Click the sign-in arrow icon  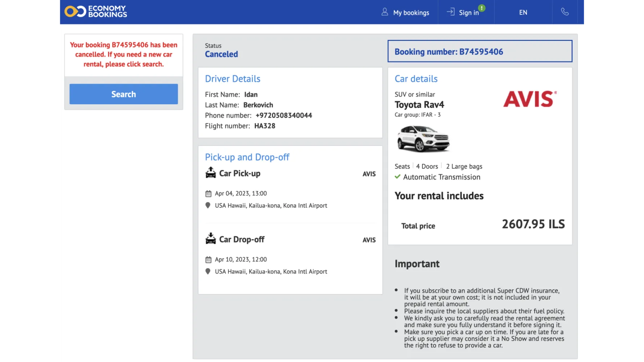coord(451,12)
